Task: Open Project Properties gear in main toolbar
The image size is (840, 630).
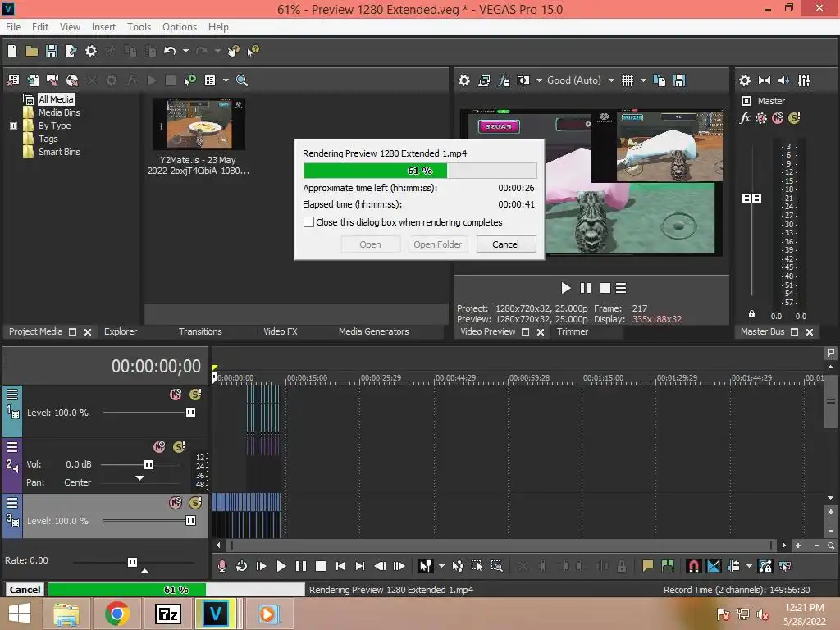Action: point(91,51)
